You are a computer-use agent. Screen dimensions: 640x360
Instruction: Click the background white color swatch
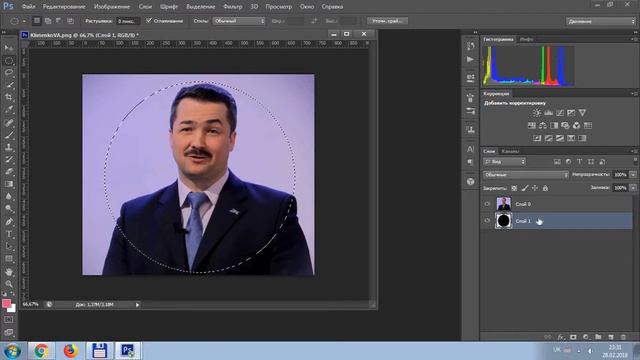click(x=13, y=309)
